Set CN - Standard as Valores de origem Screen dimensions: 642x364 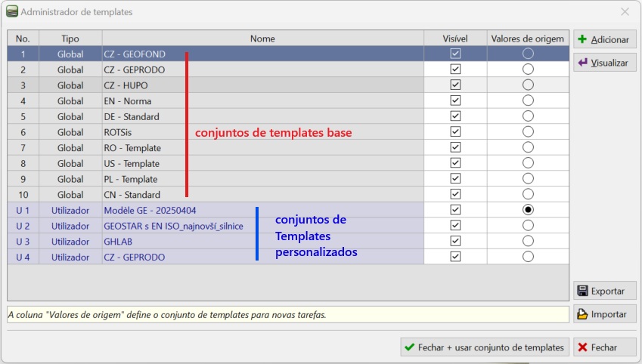coord(528,194)
